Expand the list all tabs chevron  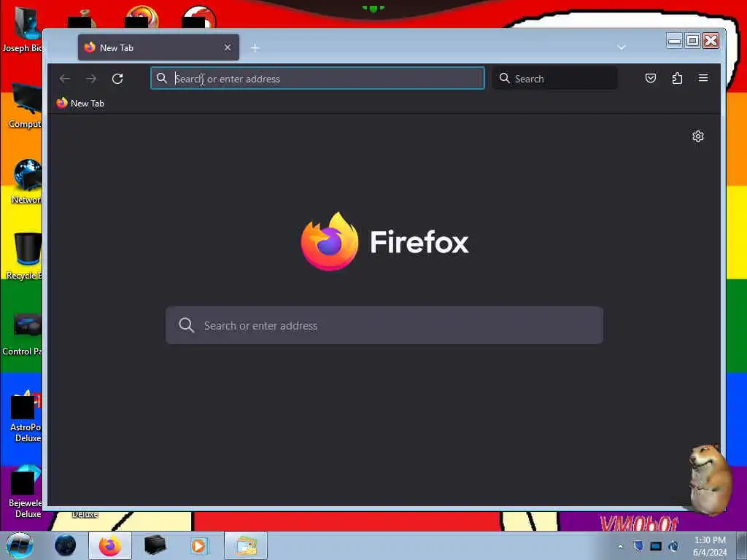pyautogui.click(x=622, y=47)
